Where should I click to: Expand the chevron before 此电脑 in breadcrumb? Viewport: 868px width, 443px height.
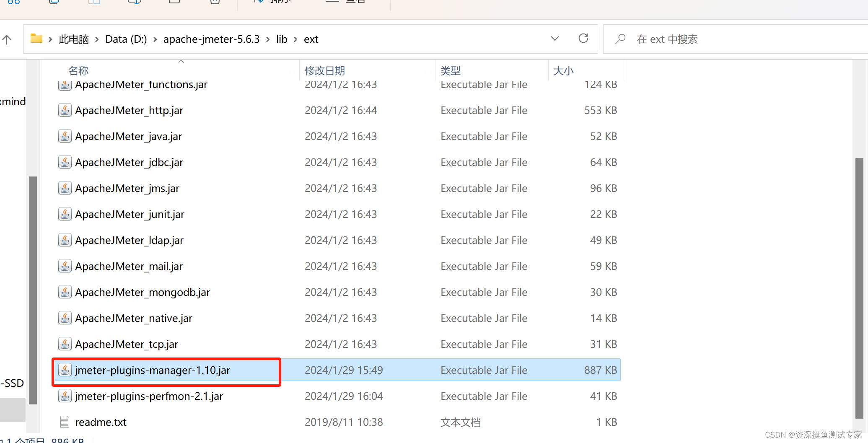(50, 39)
